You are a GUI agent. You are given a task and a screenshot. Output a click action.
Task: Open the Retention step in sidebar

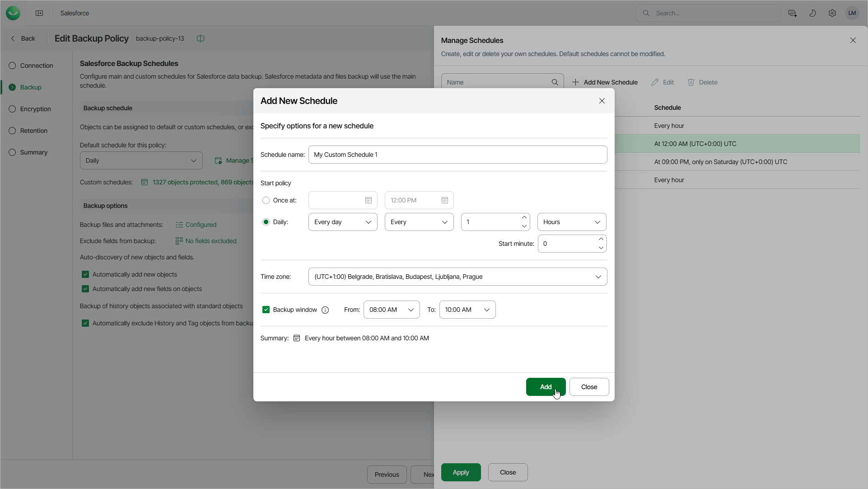(x=33, y=131)
